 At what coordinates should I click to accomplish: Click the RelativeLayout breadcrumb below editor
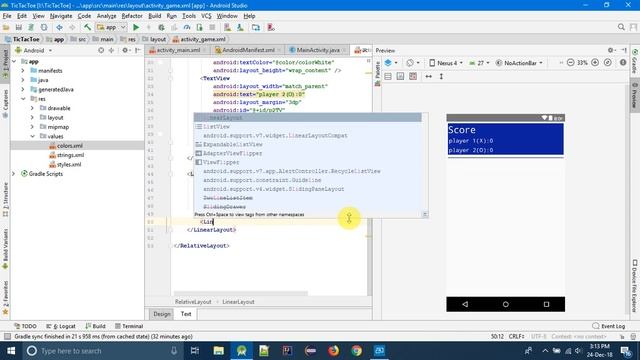193,302
